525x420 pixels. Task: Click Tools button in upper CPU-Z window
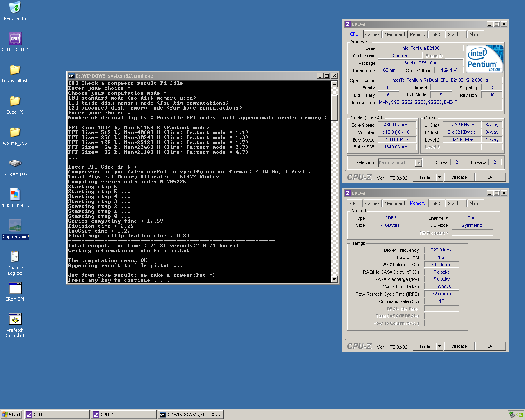[425, 177]
